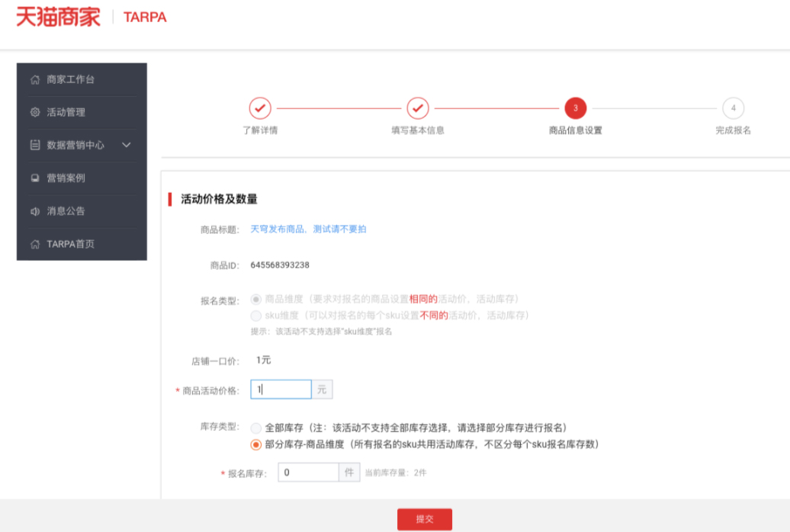Select the sku维度 radio button
The width and height of the screenshot is (790, 532).
click(256, 315)
